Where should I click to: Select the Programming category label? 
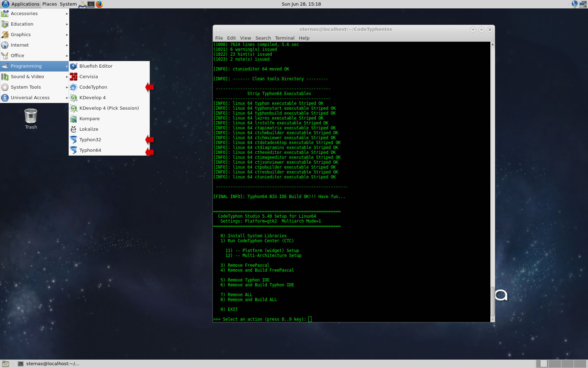(x=26, y=66)
